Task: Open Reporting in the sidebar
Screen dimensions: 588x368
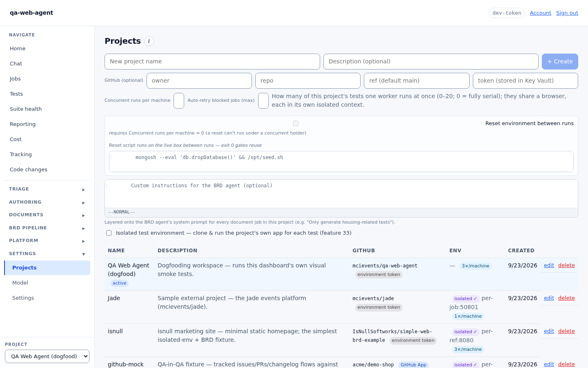Action: [x=47, y=124]
